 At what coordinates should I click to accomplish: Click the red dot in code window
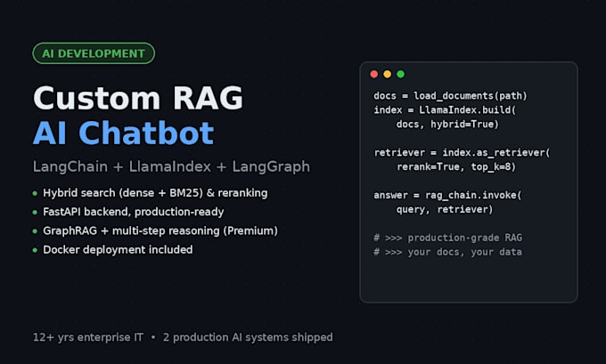pos(373,74)
